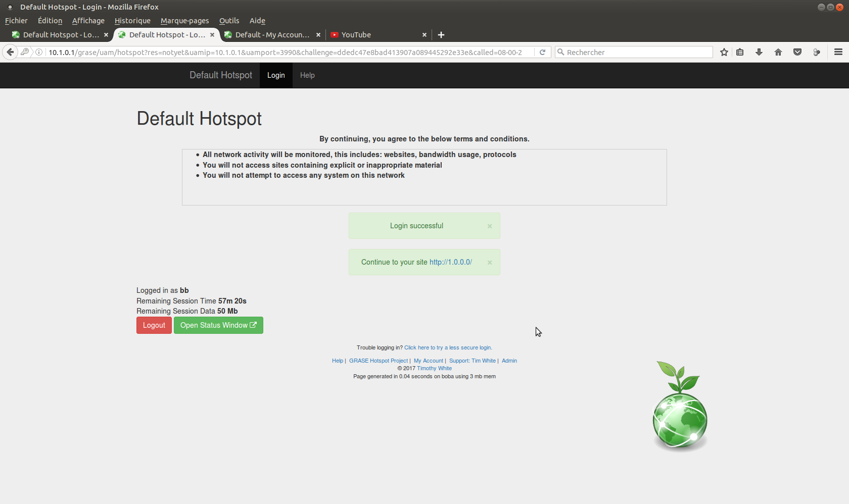849x504 pixels.
Task: Dismiss the Login successful alert
Action: (x=490, y=226)
